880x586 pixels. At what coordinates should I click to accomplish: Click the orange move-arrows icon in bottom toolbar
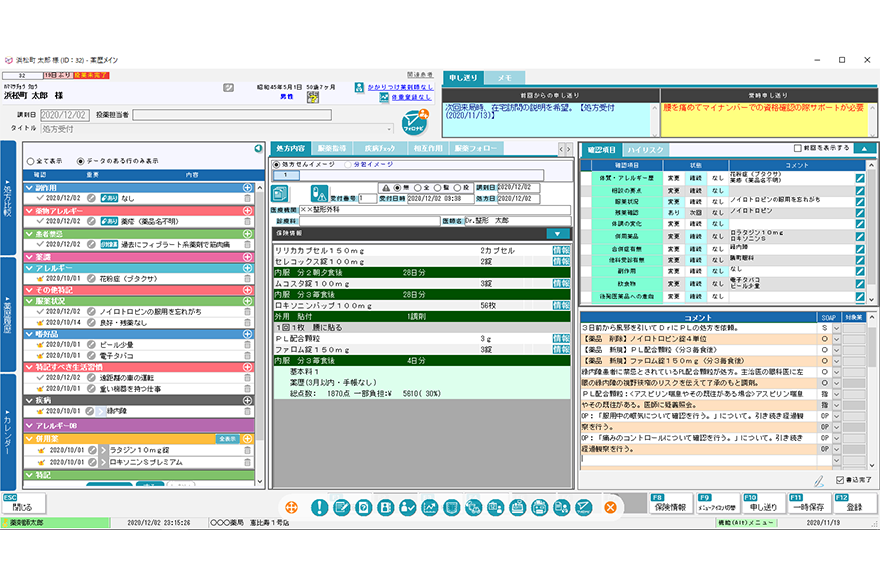point(291,507)
